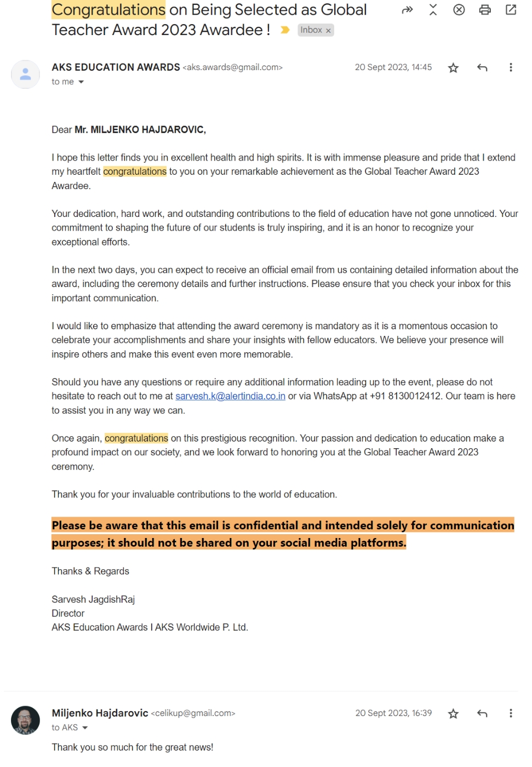
Task: Reply to Miljenko Hajdarovic's message
Action: (x=482, y=714)
